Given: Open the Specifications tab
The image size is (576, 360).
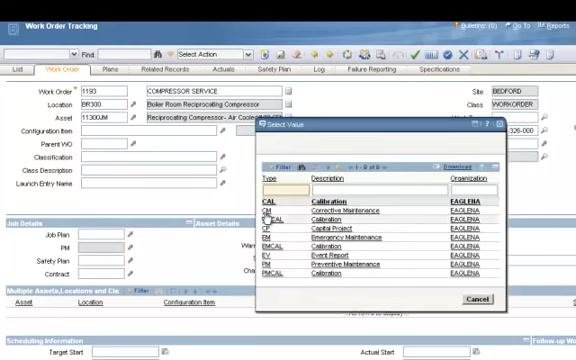Looking at the screenshot, I should (439, 69).
